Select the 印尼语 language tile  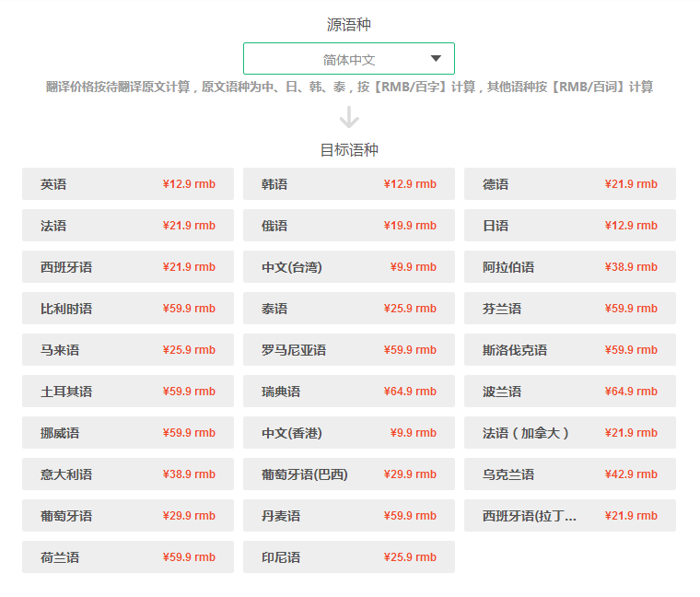tap(348, 557)
